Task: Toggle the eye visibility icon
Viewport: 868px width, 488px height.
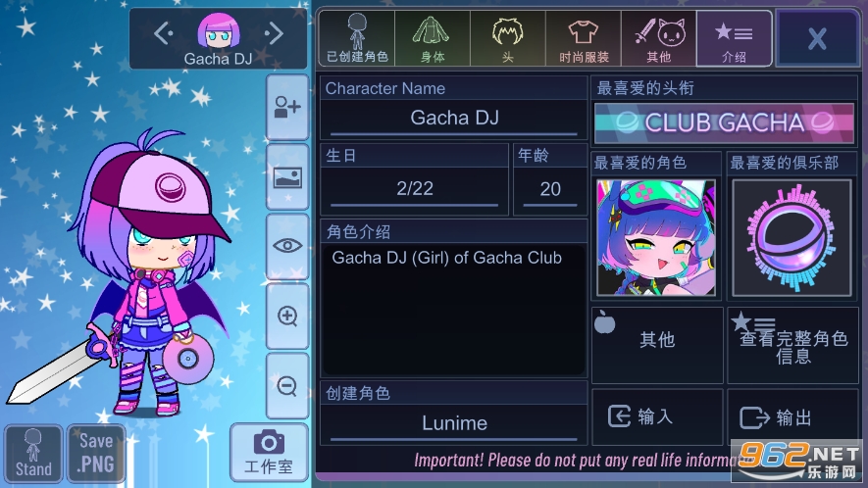Action: pos(287,246)
